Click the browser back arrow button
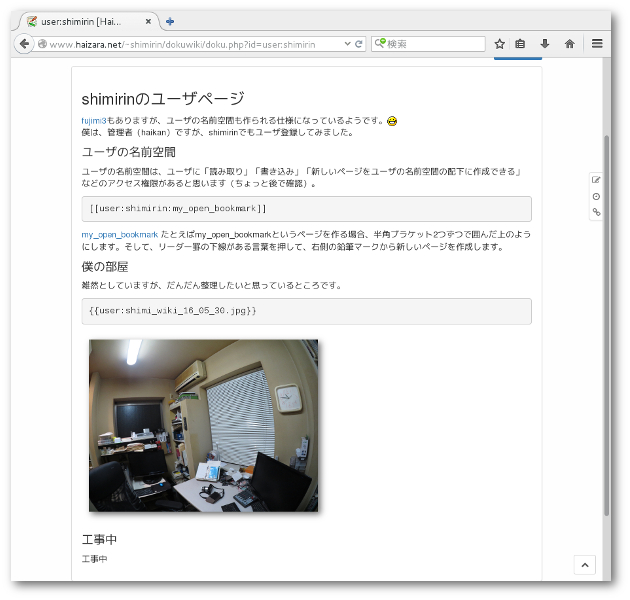This screenshot has width=630, height=600. coord(25,44)
